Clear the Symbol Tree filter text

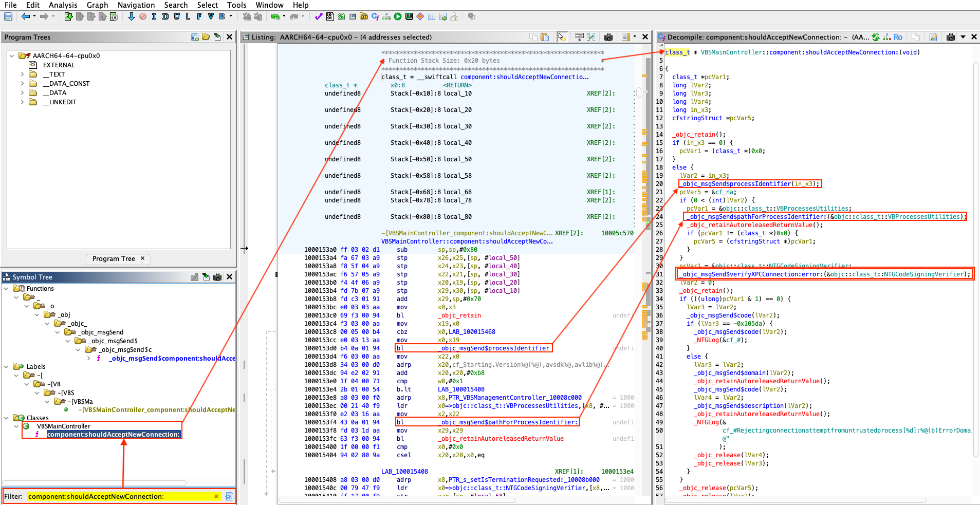coord(216,496)
